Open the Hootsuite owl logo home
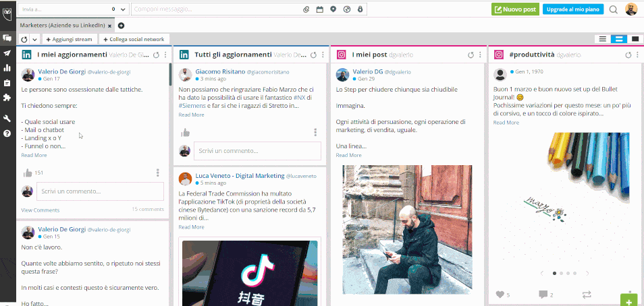The height and width of the screenshot is (306, 644). pyautogui.click(x=7, y=13)
